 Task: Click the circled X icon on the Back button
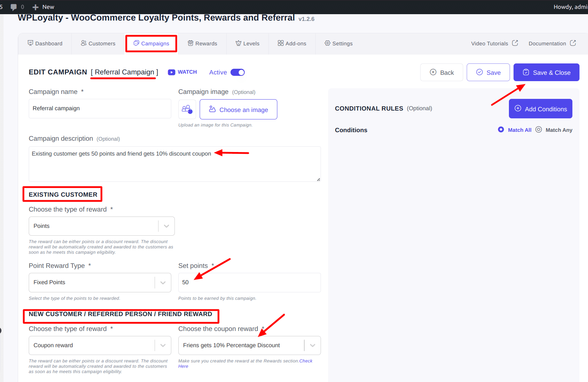(x=433, y=72)
